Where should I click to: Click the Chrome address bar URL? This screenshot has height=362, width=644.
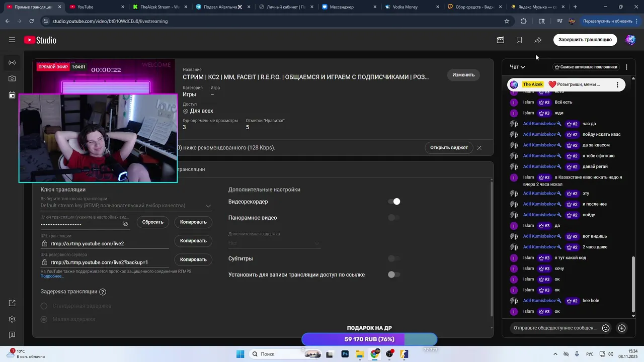point(110,21)
